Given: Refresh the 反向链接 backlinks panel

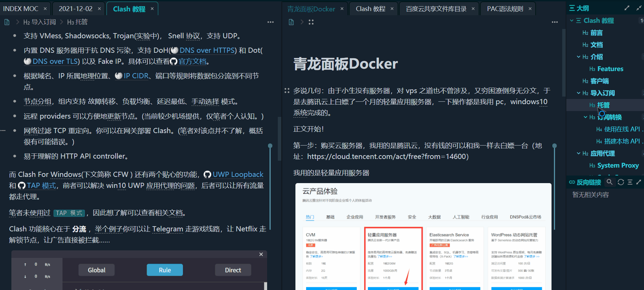Looking at the screenshot, I should tap(621, 182).
